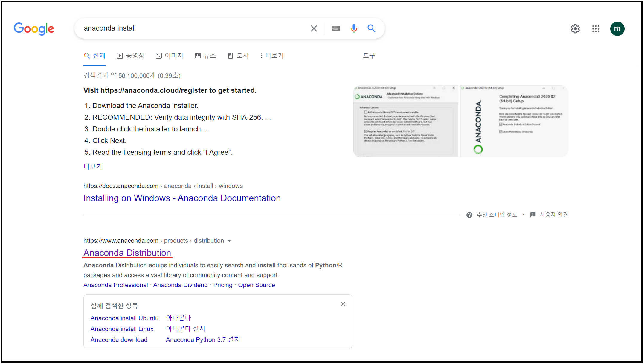Expand the snippet with 더보기 link
Screen dimensions: 644x364
pyautogui.click(x=93, y=166)
